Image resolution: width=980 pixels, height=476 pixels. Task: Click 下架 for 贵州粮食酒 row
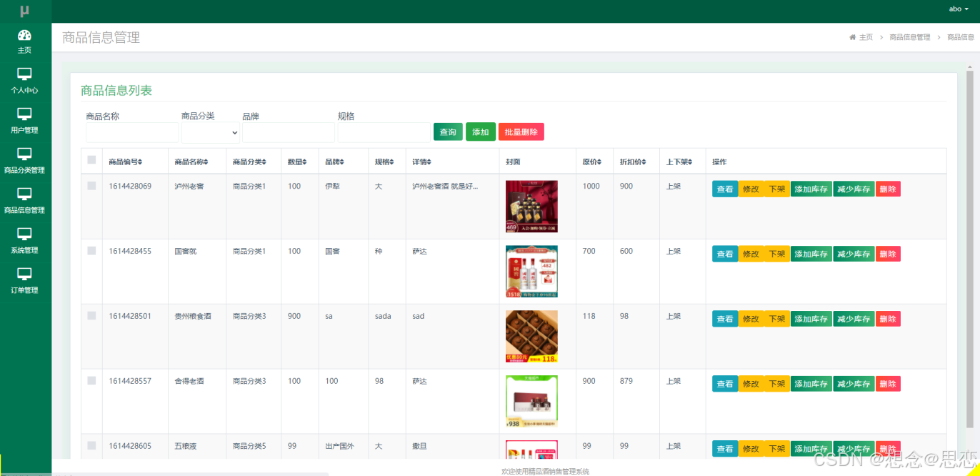776,319
